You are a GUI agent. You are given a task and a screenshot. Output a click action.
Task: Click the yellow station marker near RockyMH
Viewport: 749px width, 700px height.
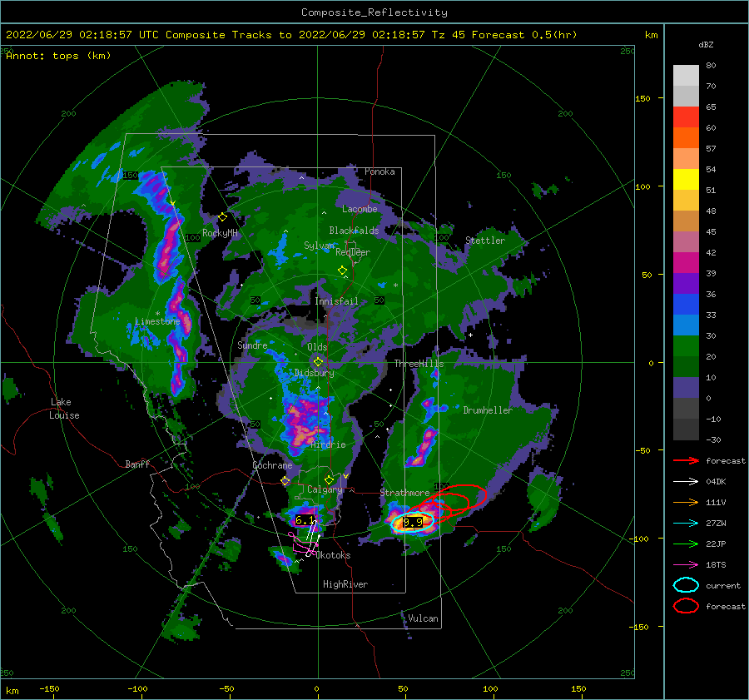[x=222, y=217]
